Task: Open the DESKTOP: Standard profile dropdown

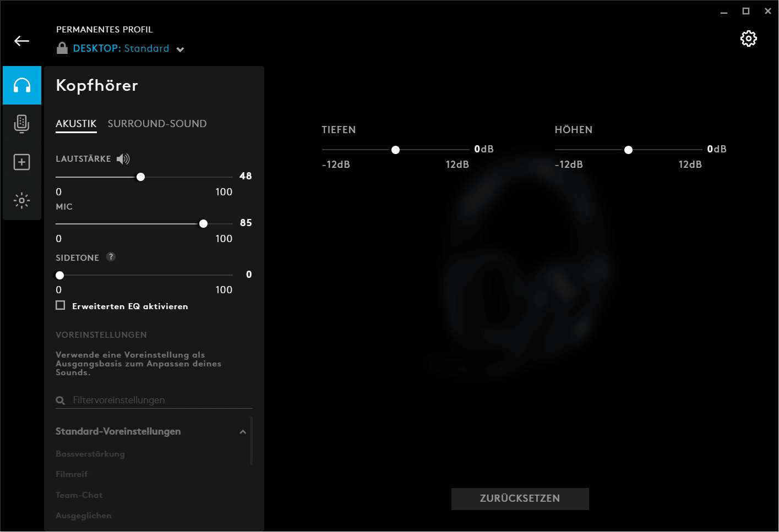Action: [180, 50]
